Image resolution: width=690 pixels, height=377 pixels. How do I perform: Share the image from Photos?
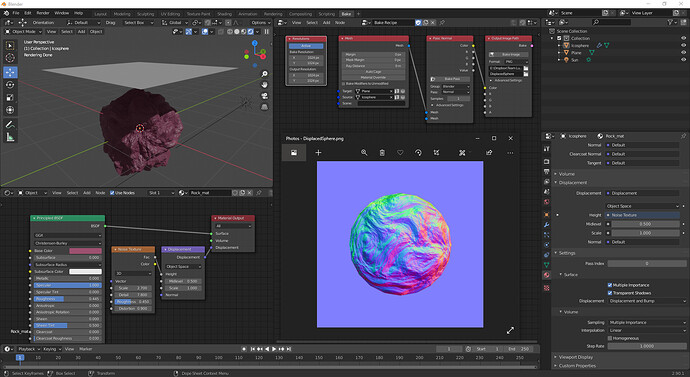[489, 153]
